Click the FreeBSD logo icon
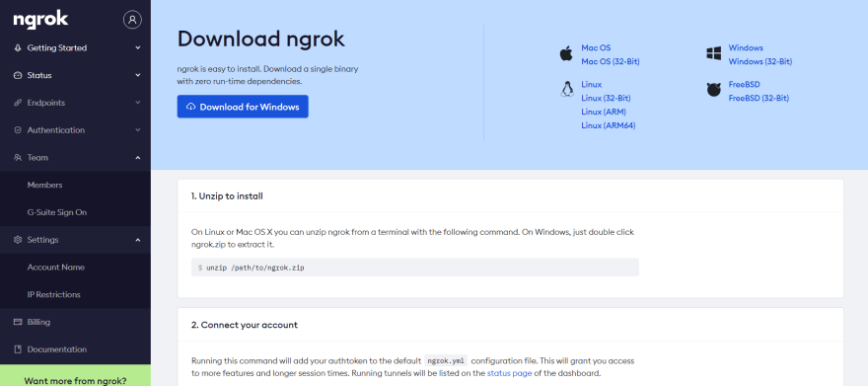This screenshot has height=386, width=868. [x=713, y=90]
